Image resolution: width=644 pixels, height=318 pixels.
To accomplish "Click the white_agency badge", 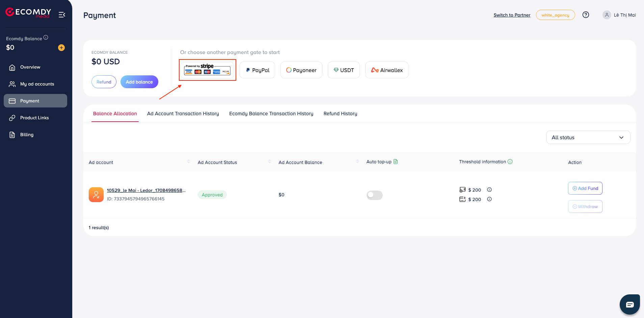I will (x=555, y=15).
